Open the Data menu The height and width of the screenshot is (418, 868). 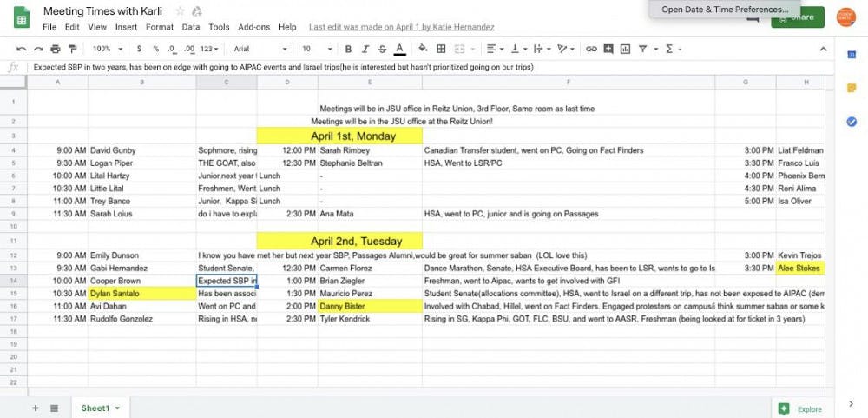pyautogui.click(x=191, y=27)
